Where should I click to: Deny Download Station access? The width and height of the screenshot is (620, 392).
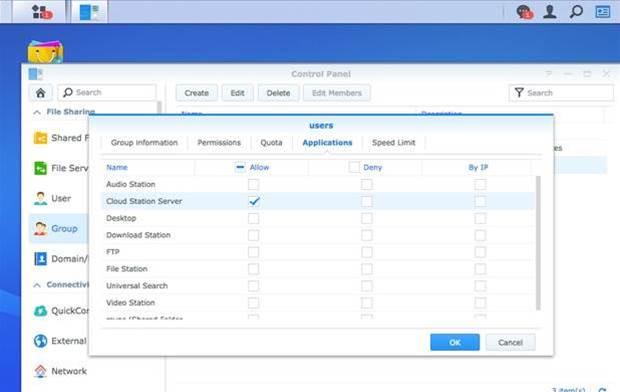pos(367,235)
